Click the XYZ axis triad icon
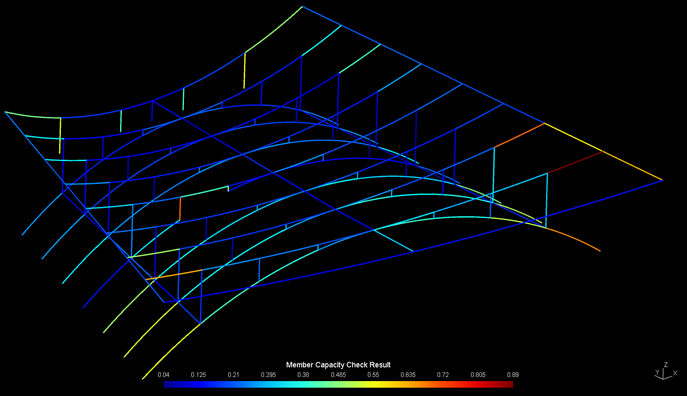The height and width of the screenshot is (396, 687). pos(666,371)
